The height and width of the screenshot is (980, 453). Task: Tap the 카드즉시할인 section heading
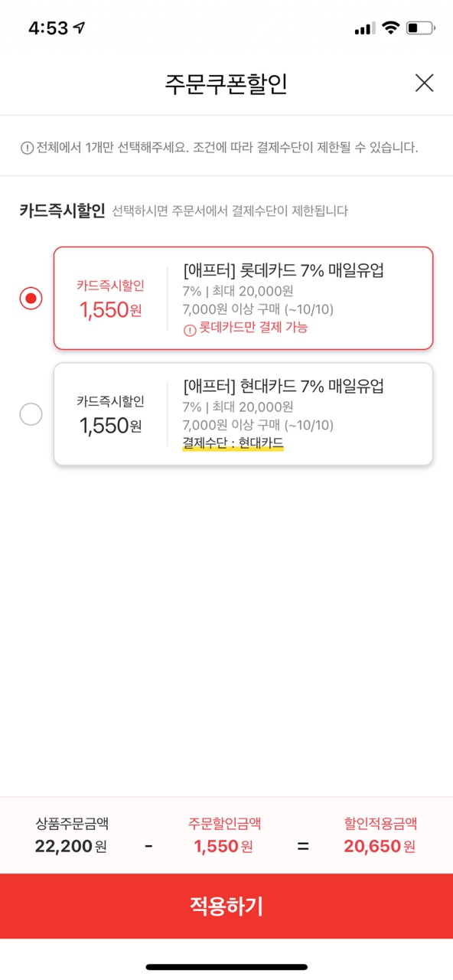coord(62,211)
